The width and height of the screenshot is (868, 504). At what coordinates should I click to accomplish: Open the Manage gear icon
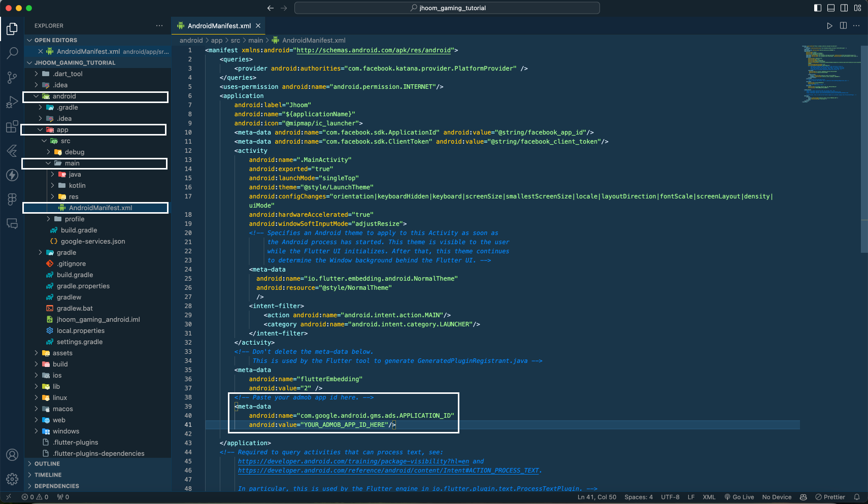coord(12,479)
